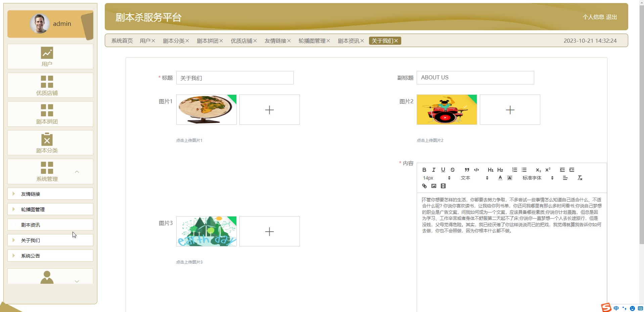Insert a code block in the editor
Screen dimensions: 644x312
476,170
